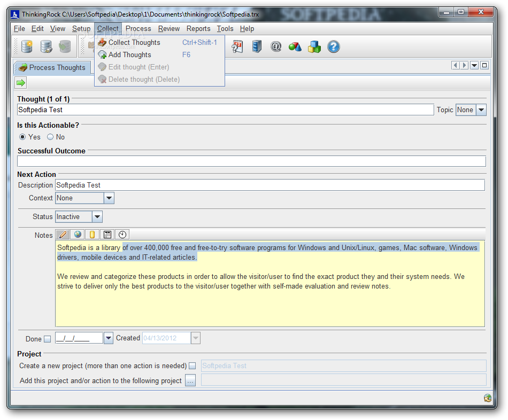Click the grayed save data file icon
The image size is (508, 420).
(x=65, y=46)
